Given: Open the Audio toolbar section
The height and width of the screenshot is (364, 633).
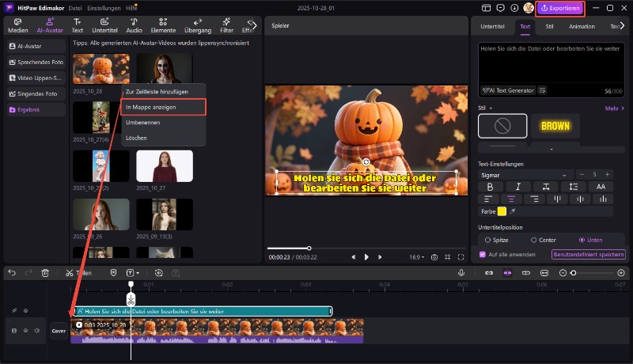Looking at the screenshot, I should (x=134, y=25).
